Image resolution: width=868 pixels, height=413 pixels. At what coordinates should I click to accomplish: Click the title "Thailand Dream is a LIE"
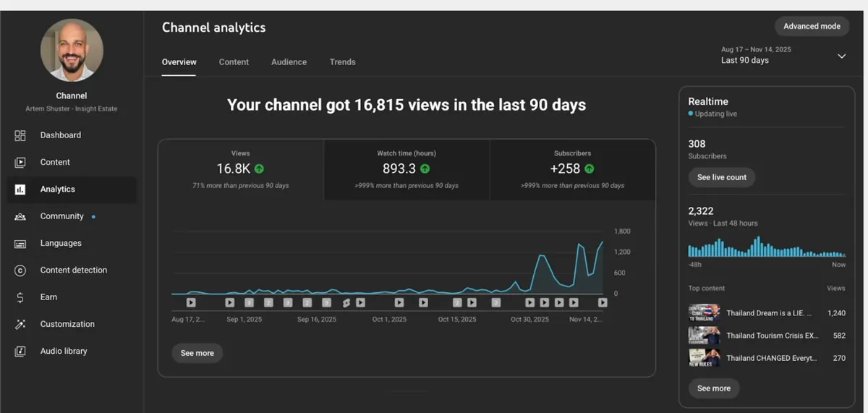click(x=769, y=313)
